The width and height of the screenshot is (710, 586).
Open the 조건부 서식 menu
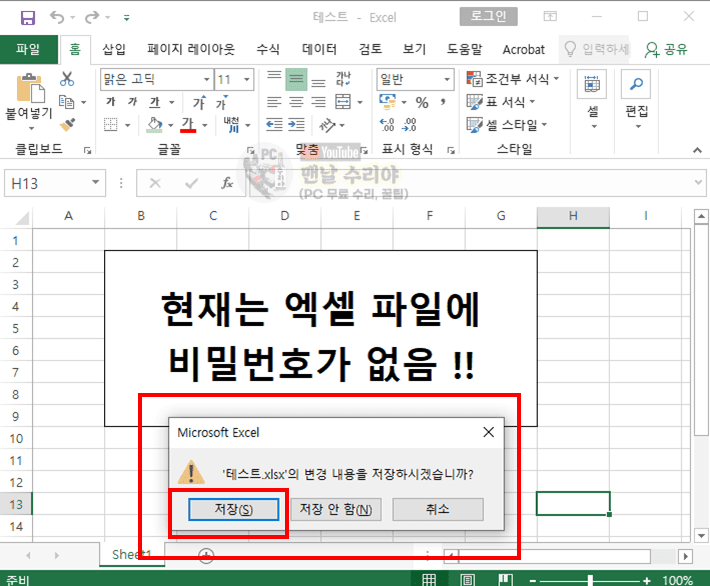click(x=513, y=79)
